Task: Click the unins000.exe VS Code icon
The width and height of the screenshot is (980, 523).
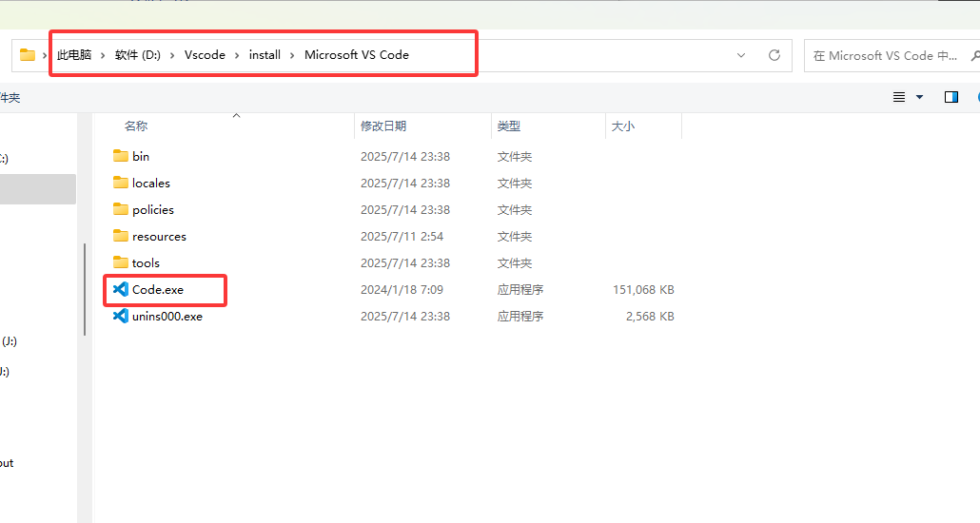Action: 121,316
